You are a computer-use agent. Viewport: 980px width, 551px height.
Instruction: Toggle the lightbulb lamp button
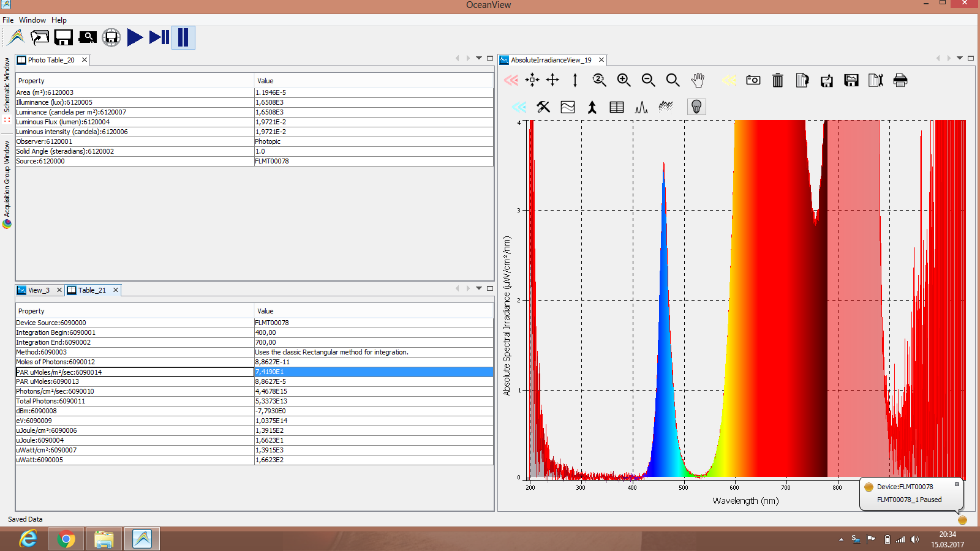click(696, 107)
